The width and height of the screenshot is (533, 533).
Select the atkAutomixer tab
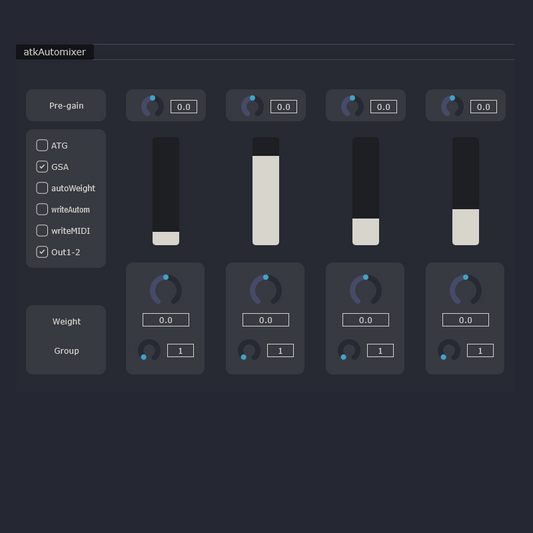(55, 52)
